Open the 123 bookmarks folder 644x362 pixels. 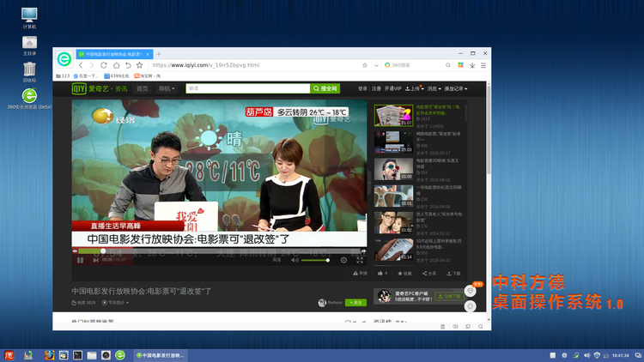pyautogui.click(x=63, y=76)
